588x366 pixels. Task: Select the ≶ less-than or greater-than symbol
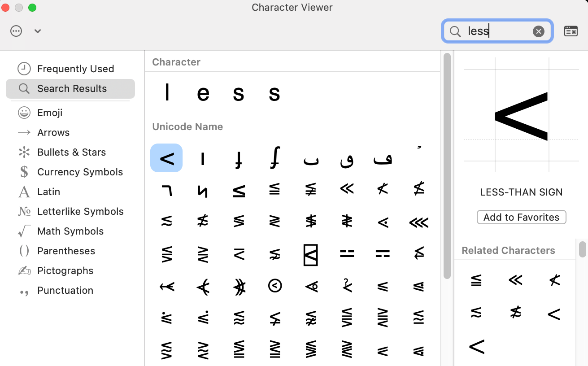point(239,222)
